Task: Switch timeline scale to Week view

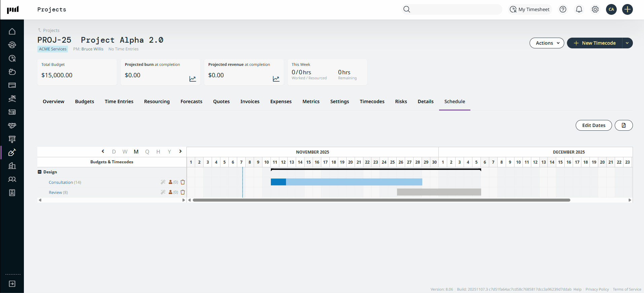Action: pyautogui.click(x=125, y=152)
